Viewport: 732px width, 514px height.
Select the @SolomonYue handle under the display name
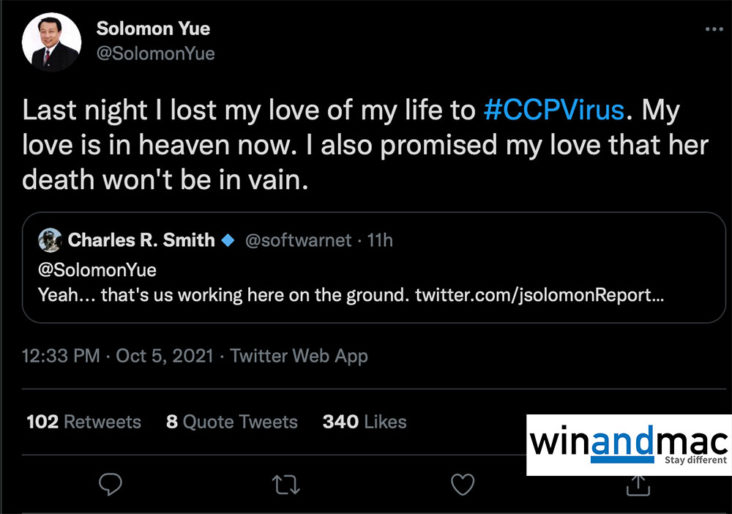pos(155,53)
